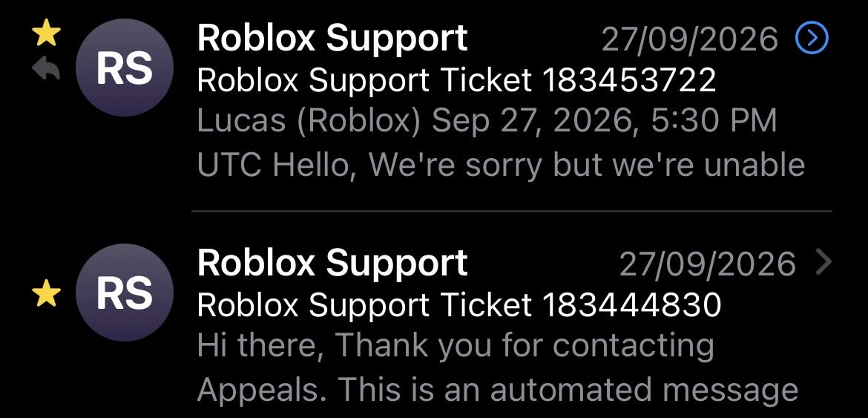Select the second email's 27/09/2026 date
868x418 pixels.
click(x=708, y=264)
